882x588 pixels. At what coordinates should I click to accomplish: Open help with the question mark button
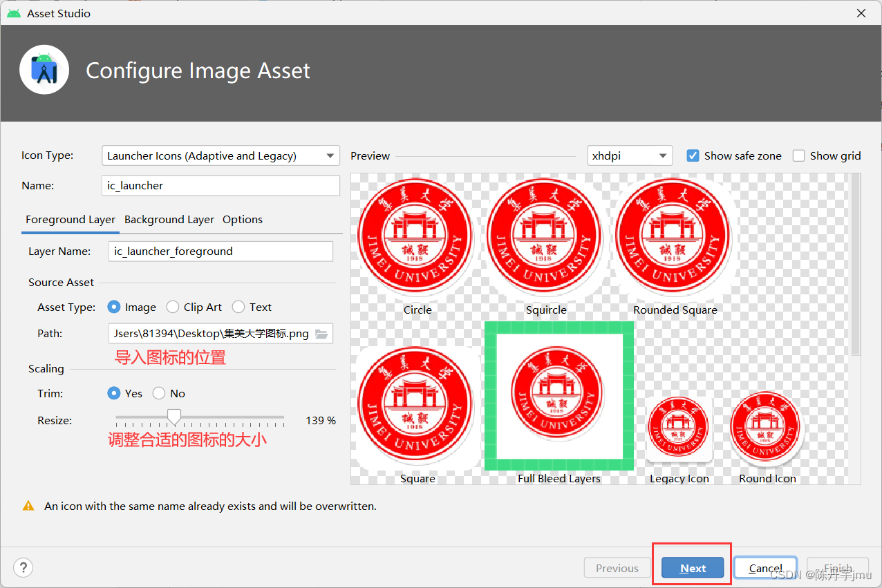point(23,568)
